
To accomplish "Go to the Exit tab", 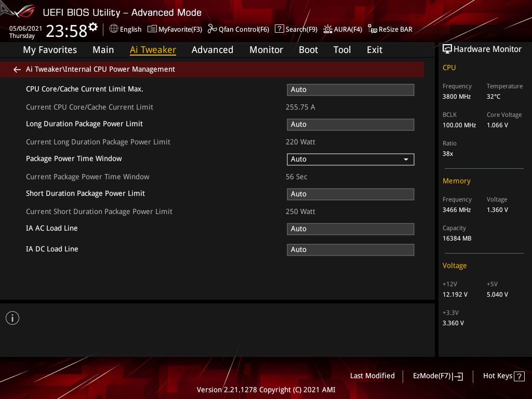I will pos(375,50).
